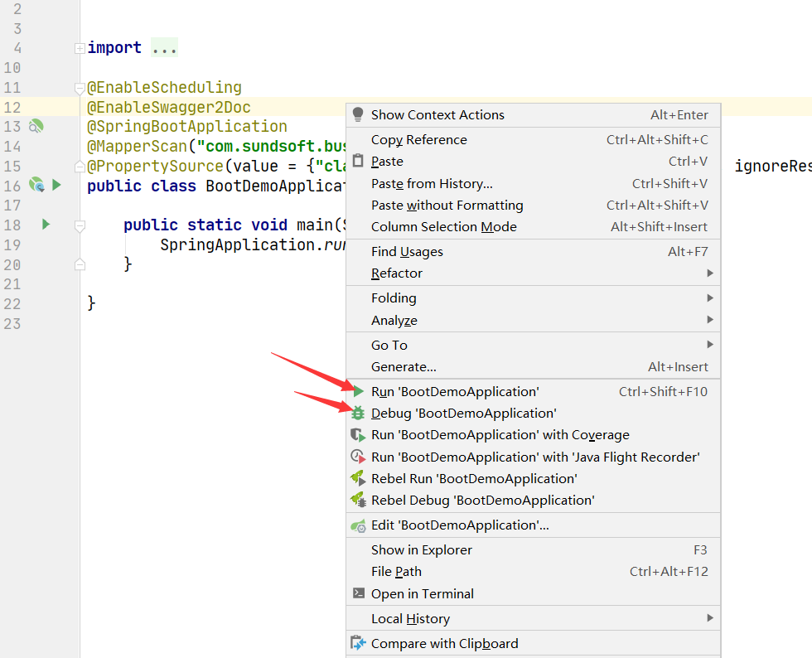Click the Rebel Debug rocket icon
The height and width of the screenshot is (658, 812).
click(x=358, y=500)
